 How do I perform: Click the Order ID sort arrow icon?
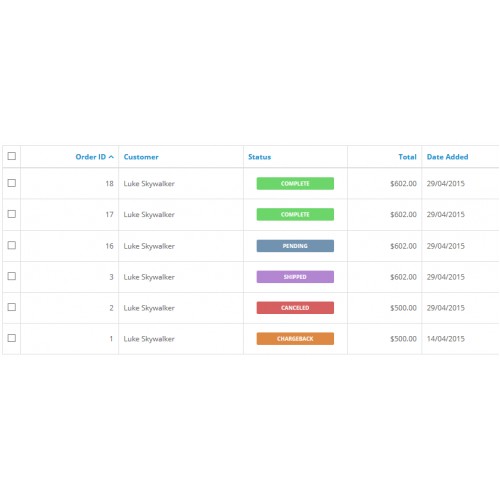coord(111,157)
